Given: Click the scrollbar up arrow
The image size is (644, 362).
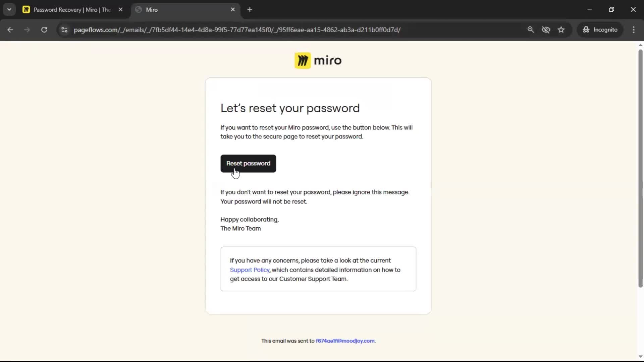Looking at the screenshot, I should point(640,45).
